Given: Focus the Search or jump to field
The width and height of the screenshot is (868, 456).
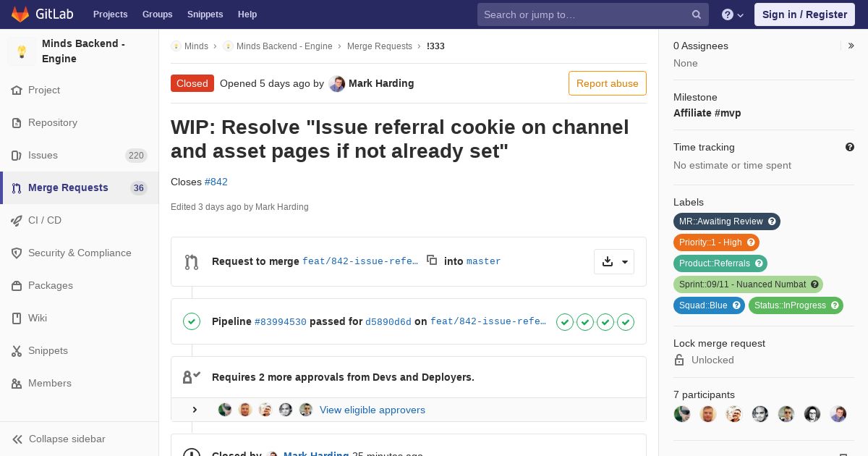Looking at the screenshot, I should click(593, 14).
